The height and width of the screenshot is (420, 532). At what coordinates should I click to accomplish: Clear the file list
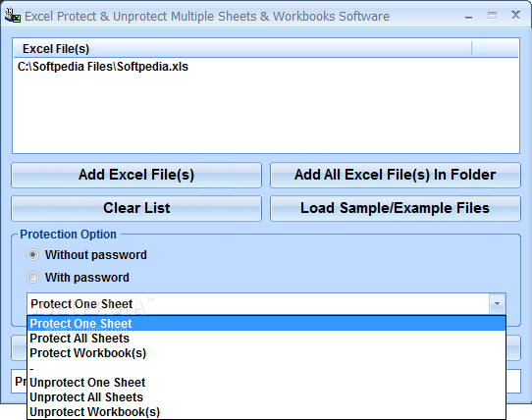[x=136, y=208]
